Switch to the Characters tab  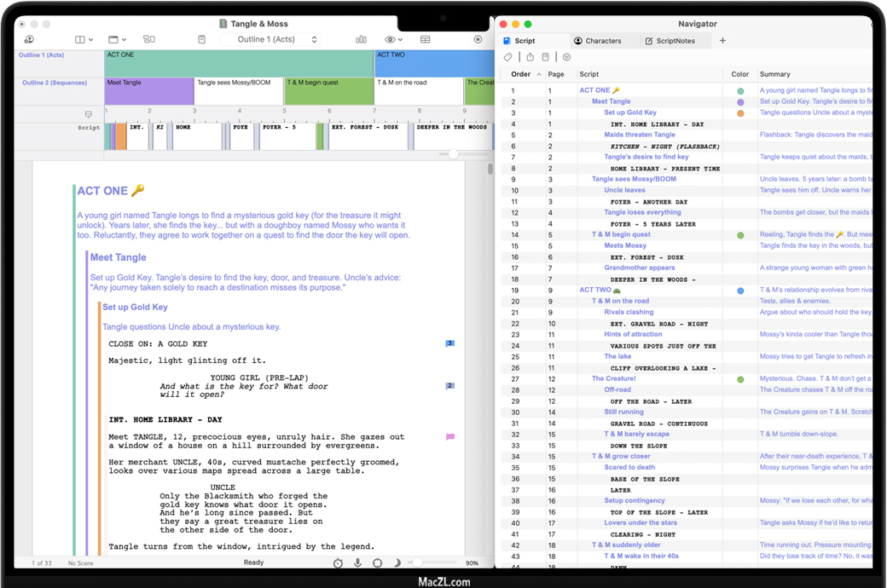[x=598, y=41]
